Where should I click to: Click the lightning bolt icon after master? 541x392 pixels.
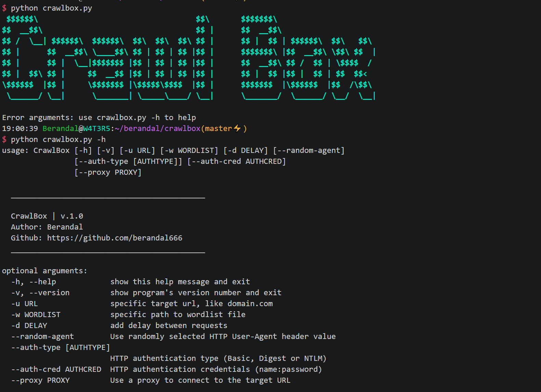[237, 129]
